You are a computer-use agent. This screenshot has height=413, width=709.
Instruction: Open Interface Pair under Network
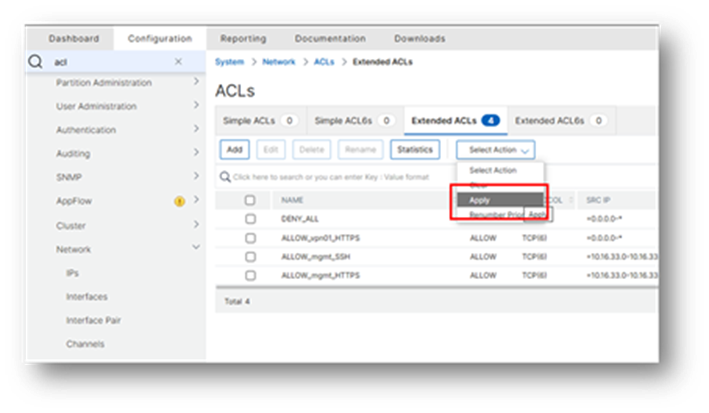[x=94, y=320]
